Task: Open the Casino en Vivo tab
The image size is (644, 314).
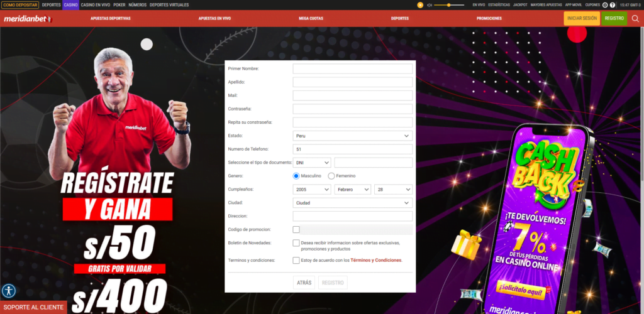Action: point(96,5)
